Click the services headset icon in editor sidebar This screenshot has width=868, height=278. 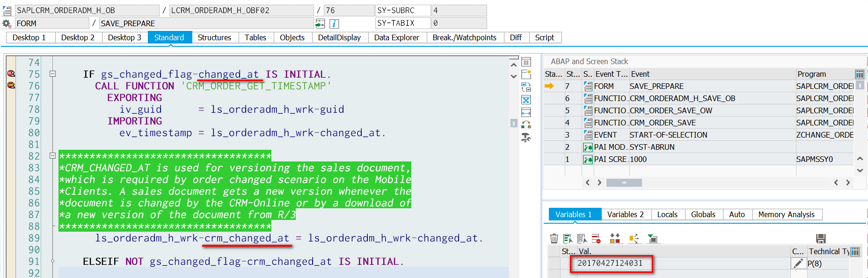coord(526,124)
